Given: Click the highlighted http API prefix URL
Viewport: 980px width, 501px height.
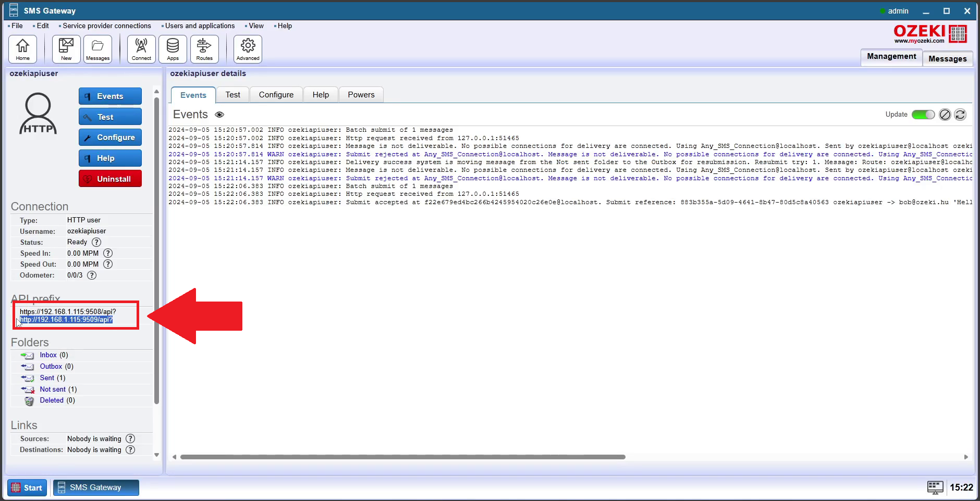Looking at the screenshot, I should pos(66,320).
